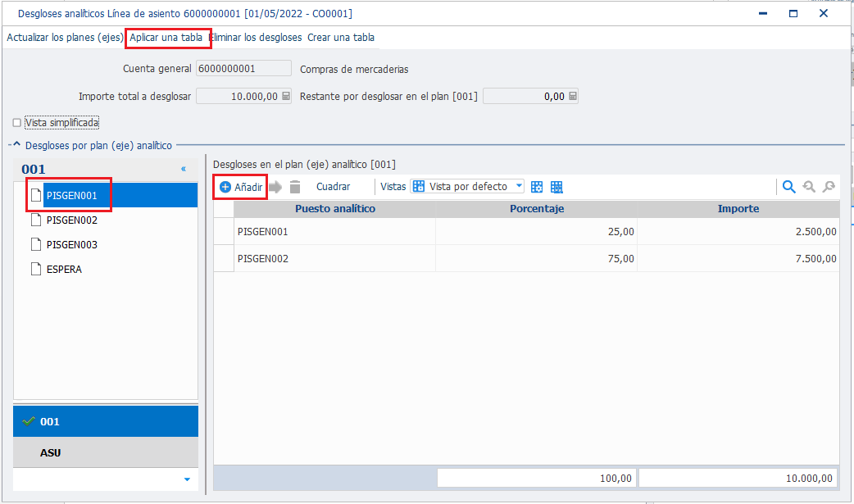
Task: Click the 100,00 total percentage box
Action: [x=537, y=478]
